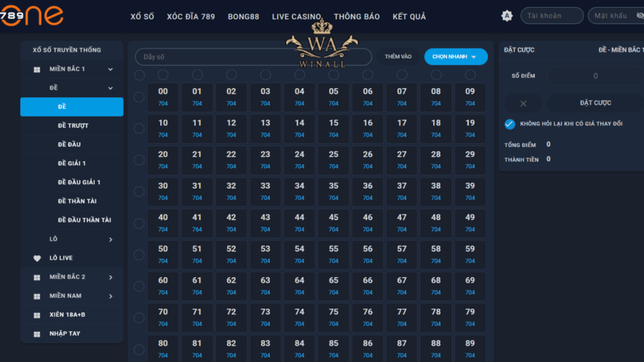Screen dimensions: 644x362
Task: Open the Chọn Nhanh dropdown
Action: click(x=455, y=57)
